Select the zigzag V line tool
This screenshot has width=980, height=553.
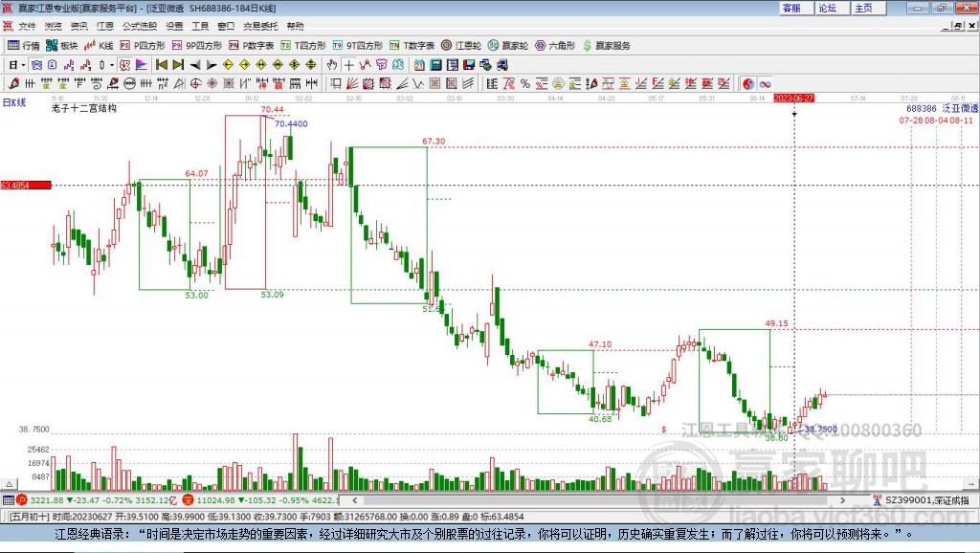pyautogui.click(x=418, y=84)
